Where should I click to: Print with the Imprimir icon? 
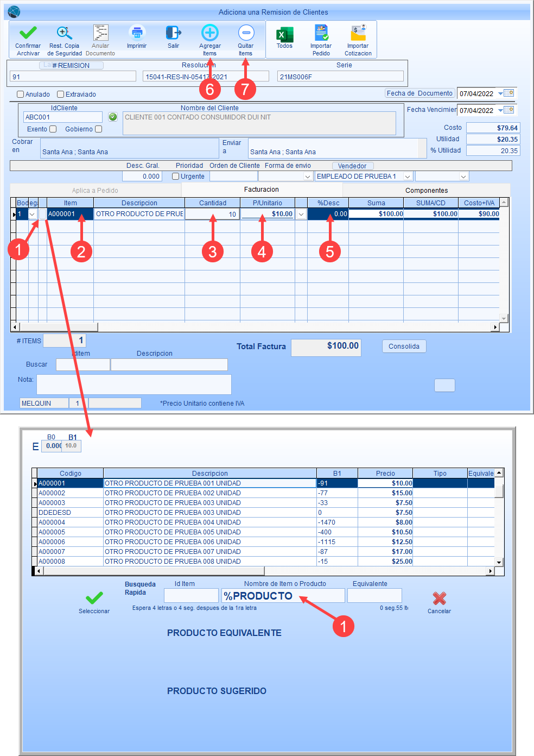[137, 33]
